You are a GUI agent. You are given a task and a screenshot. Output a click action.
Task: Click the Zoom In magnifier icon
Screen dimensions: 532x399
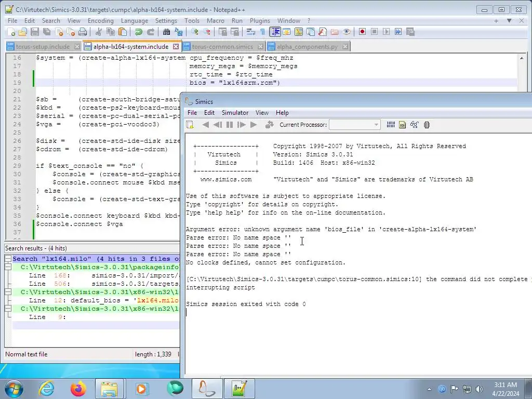coord(195,32)
